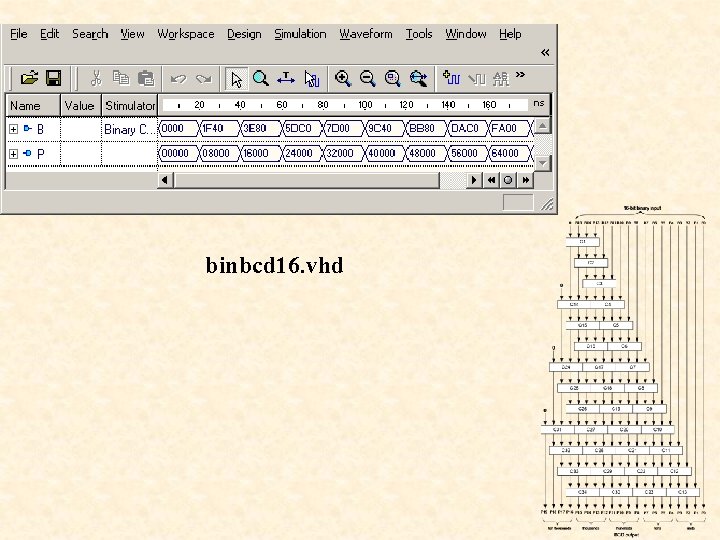Expand signal B bus
The height and width of the screenshot is (540, 720).
13,129
